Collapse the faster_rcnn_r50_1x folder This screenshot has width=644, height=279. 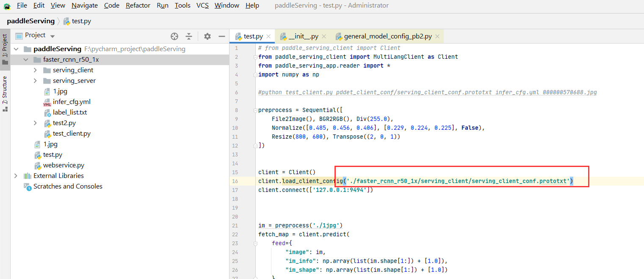26,59
